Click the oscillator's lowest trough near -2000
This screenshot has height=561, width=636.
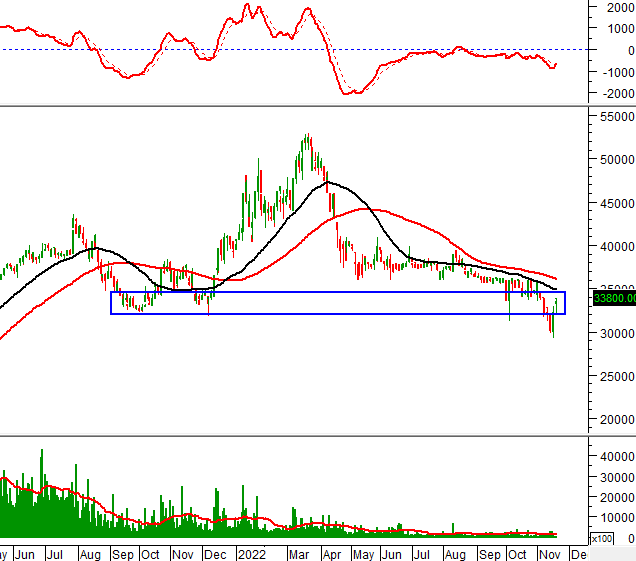click(x=350, y=93)
